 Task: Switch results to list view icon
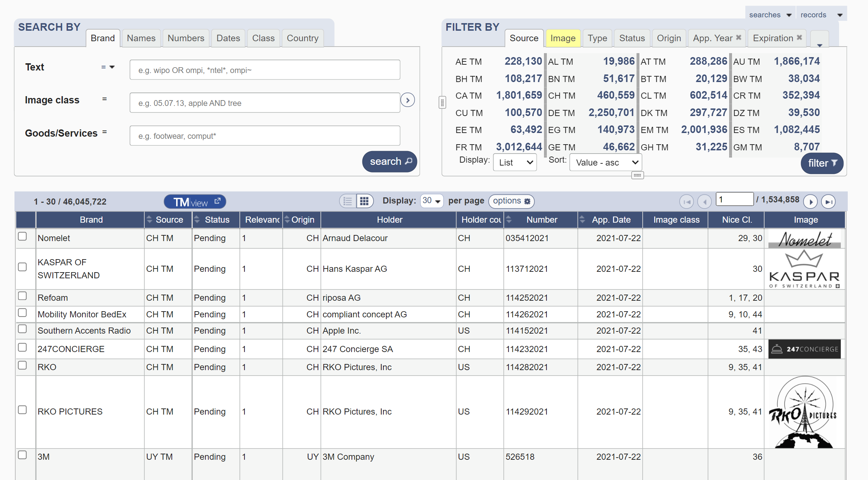[x=348, y=201]
